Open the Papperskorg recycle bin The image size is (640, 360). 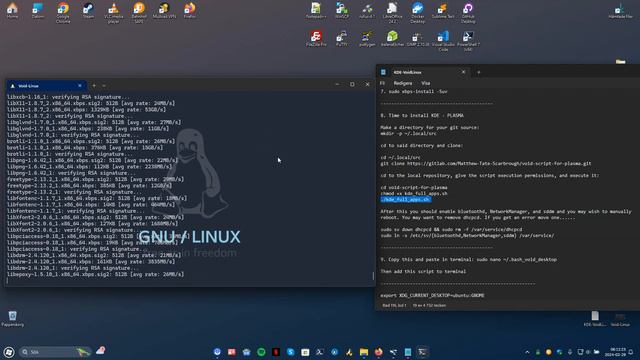tap(13, 319)
